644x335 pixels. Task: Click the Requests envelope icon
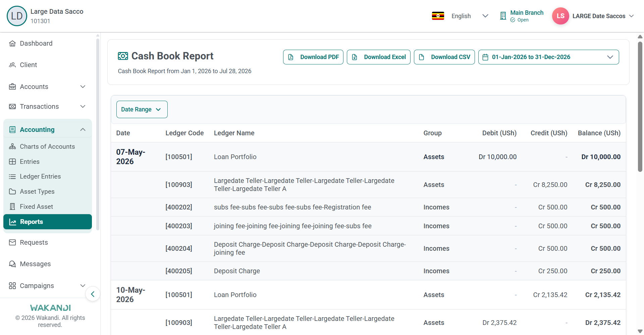click(x=12, y=242)
